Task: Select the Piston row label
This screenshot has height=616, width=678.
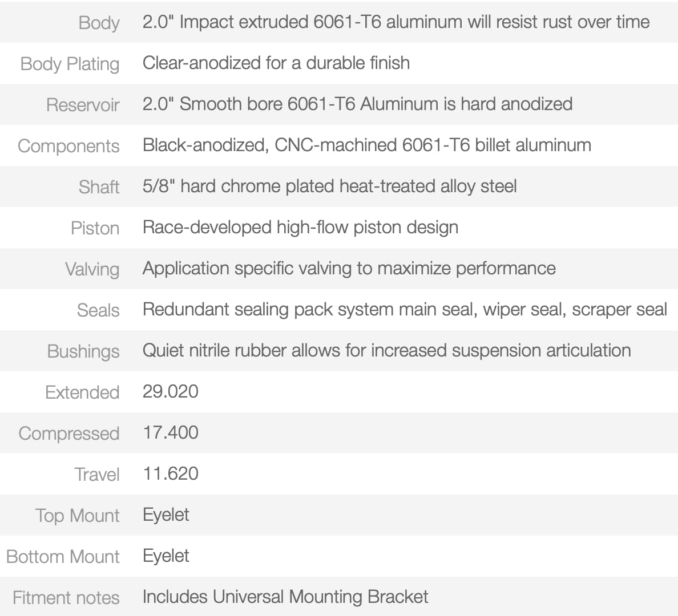Action: (x=95, y=228)
